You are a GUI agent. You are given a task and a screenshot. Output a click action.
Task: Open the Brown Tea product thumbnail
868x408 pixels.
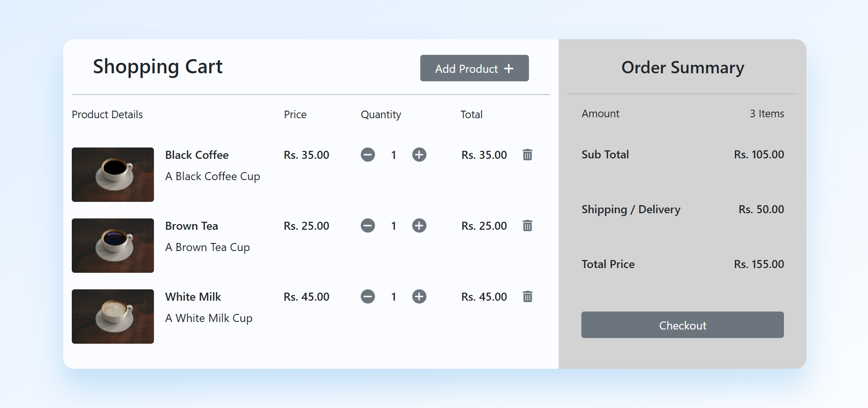point(113,245)
